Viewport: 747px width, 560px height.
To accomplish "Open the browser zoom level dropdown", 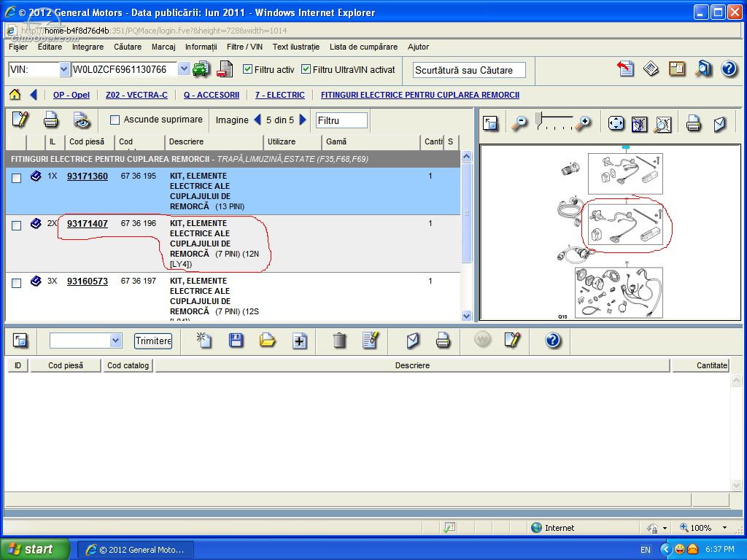I will click(x=724, y=527).
